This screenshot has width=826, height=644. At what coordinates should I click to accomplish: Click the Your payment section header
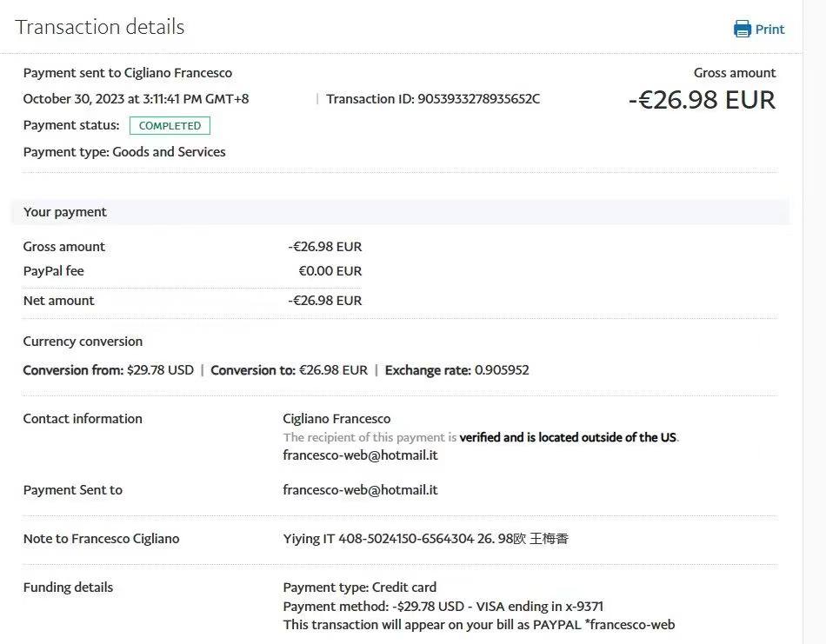[x=65, y=212]
